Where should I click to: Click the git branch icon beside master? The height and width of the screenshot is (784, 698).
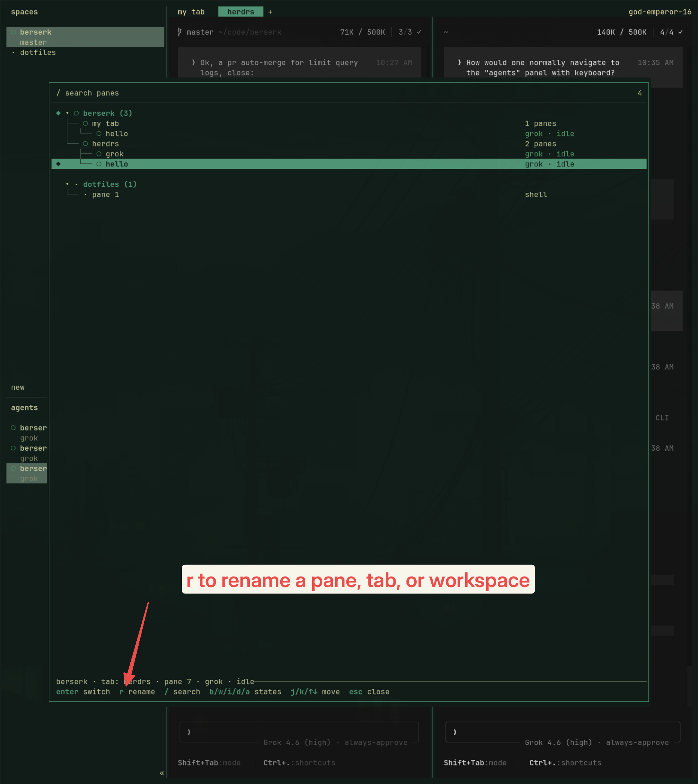tap(180, 32)
